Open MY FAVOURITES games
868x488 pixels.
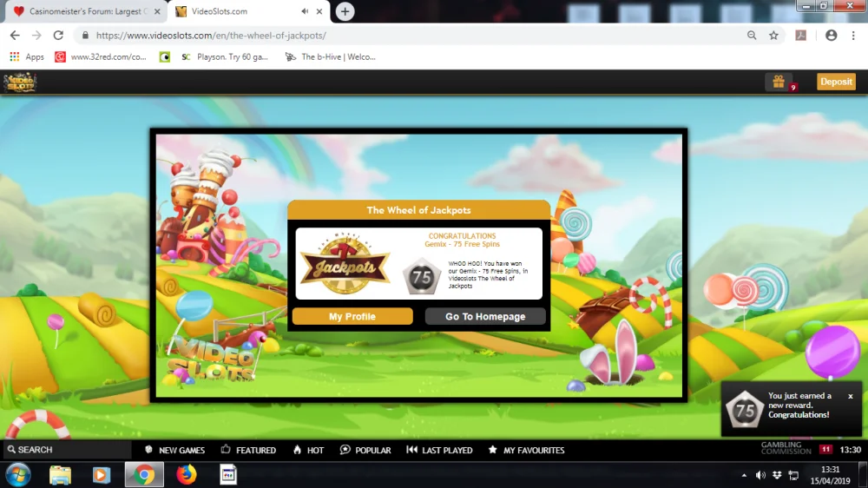tap(527, 450)
